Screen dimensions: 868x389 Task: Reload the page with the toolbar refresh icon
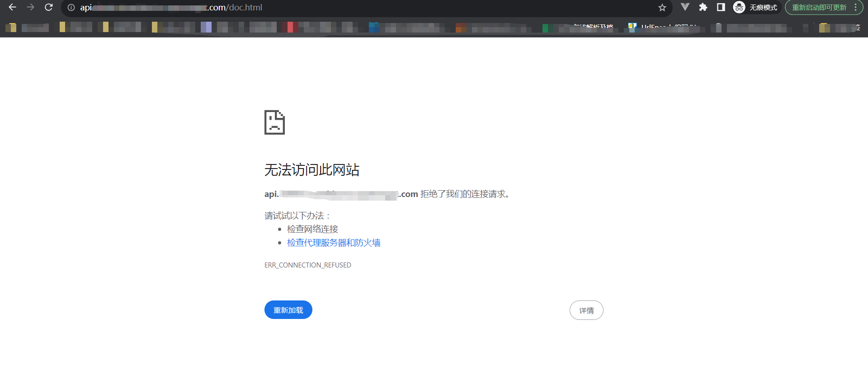(49, 7)
